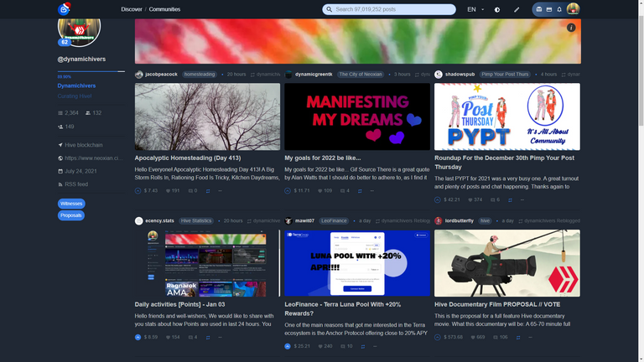
Task: Upvote the Pimp Your Post Thursday roundup
Action: pos(438,200)
